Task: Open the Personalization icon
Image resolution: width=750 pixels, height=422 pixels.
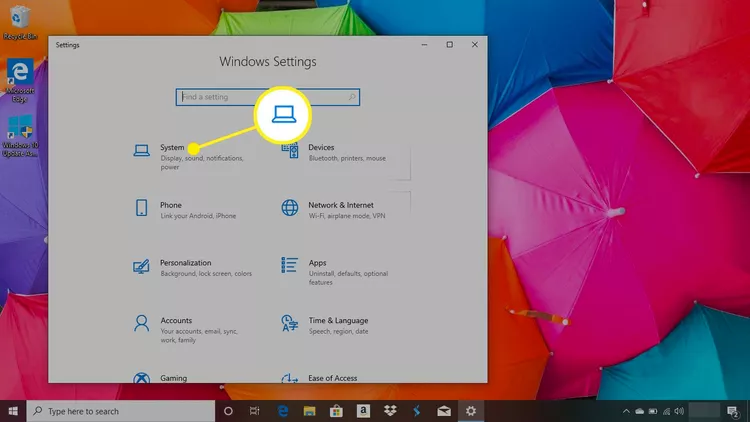Action: (x=141, y=266)
